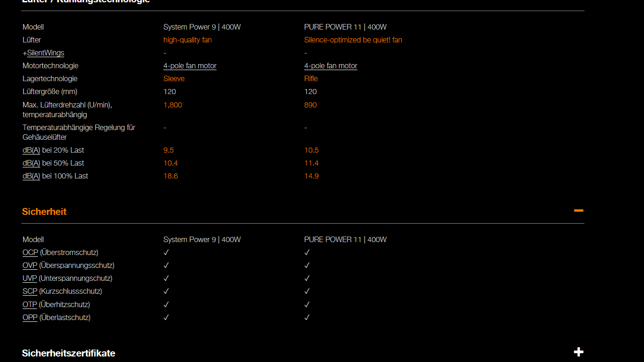
Task: Open the SilentWings glossary link
Action: click(x=46, y=53)
